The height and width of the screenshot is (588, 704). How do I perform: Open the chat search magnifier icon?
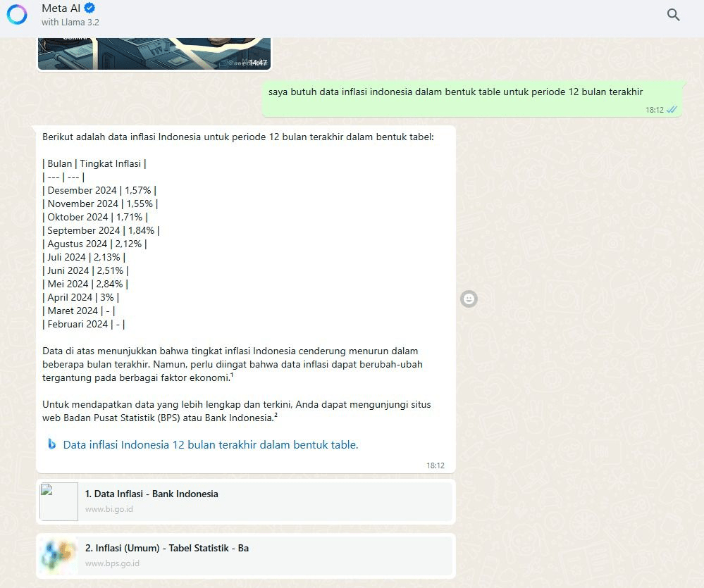click(673, 15)
